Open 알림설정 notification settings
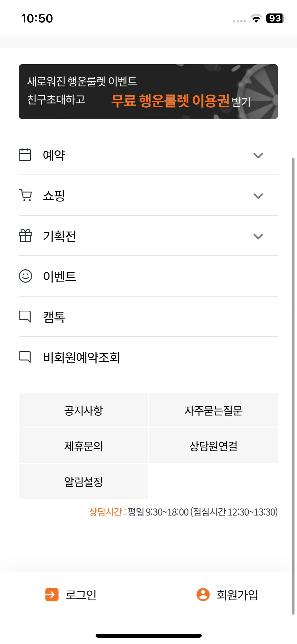297x644 pixels. point(83,481)
